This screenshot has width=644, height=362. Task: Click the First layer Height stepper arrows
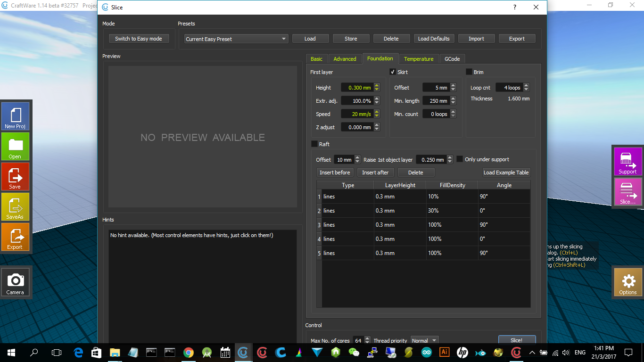pos(377,87)
